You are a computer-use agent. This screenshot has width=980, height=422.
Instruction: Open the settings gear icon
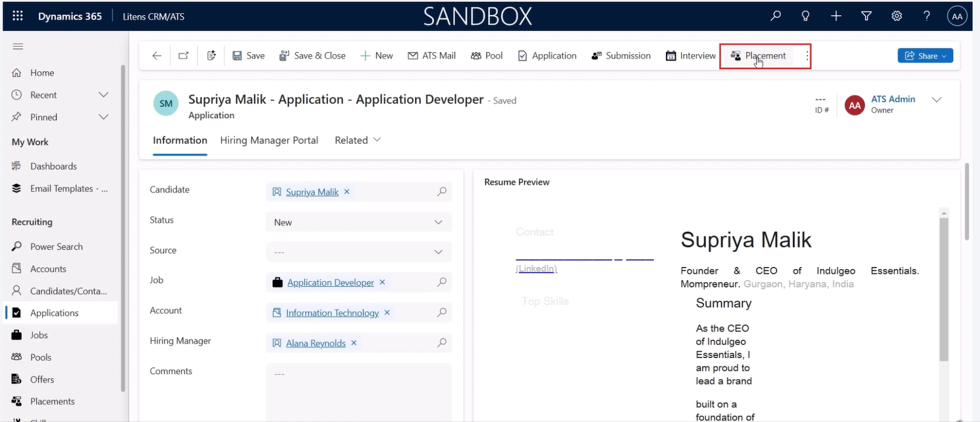(x=896, y=16)
